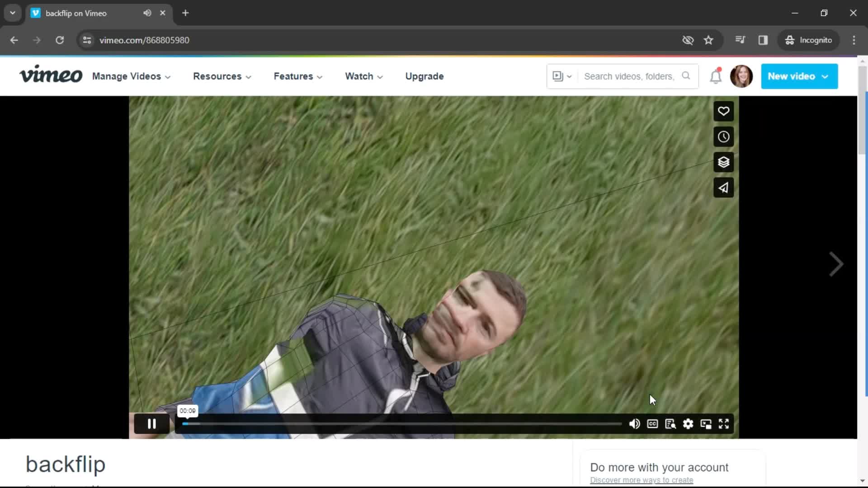Open tab search dropdown arrow
Image resolution: width=868 pixels, height=488 pixels.
click(x=13, y=13)
